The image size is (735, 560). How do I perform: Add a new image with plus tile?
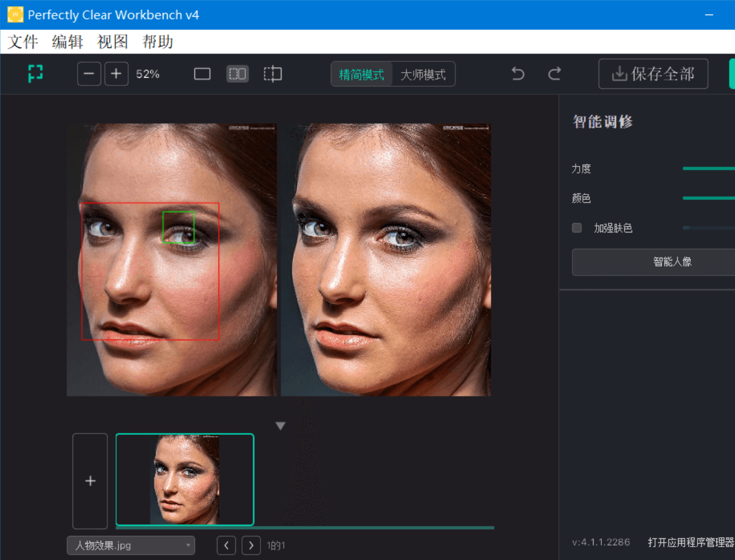point(90,481)
